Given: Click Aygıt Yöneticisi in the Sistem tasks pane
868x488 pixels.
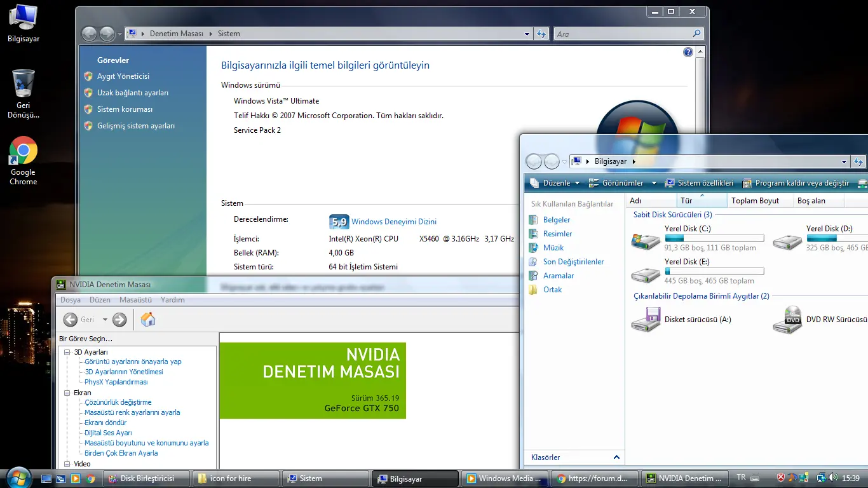Looking at the screenshot, I should click(123, 76).
